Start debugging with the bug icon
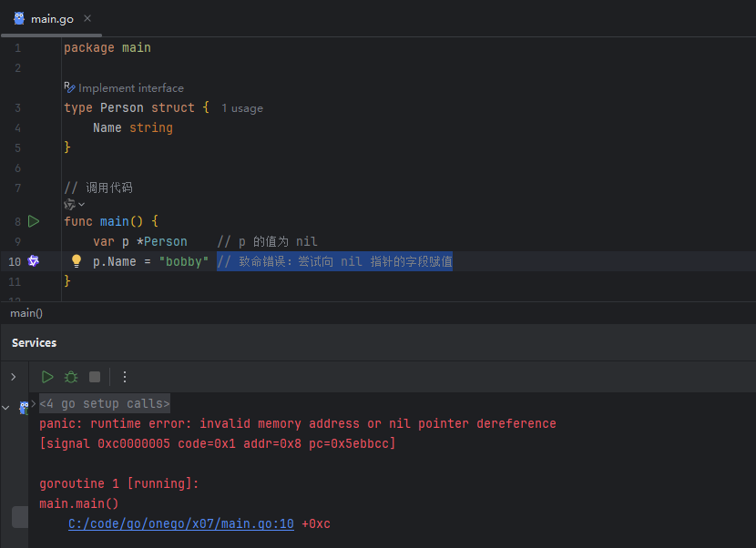This screenshot has height=548, width=756. [x=71, y=377]
